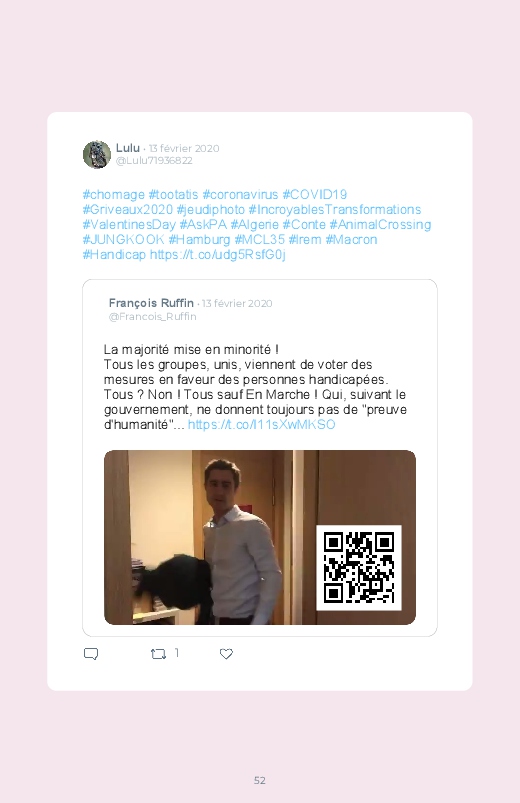Screen dimensions: 520x803
Task: Open François Ruffin's profile name
Action: pyautogui.click(x=151, y=303)
